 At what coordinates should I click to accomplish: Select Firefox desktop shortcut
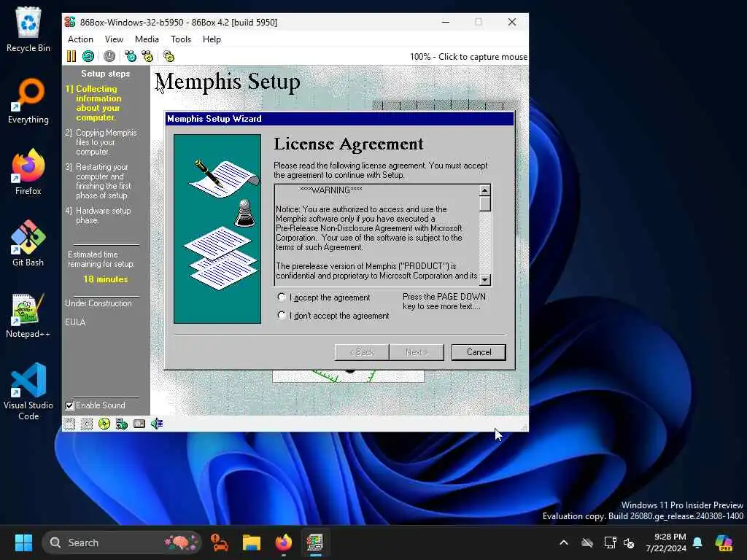point(28,172)
